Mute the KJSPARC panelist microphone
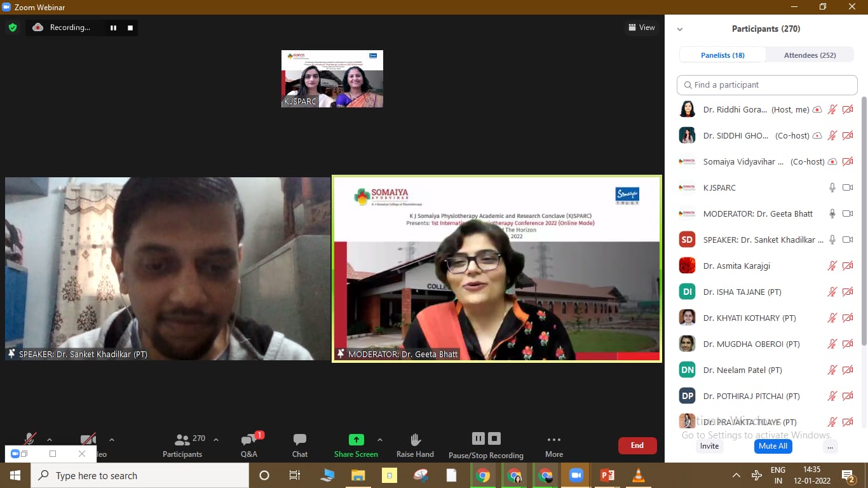The height and width of the screenshot is (488, 868). click(832, 187)
